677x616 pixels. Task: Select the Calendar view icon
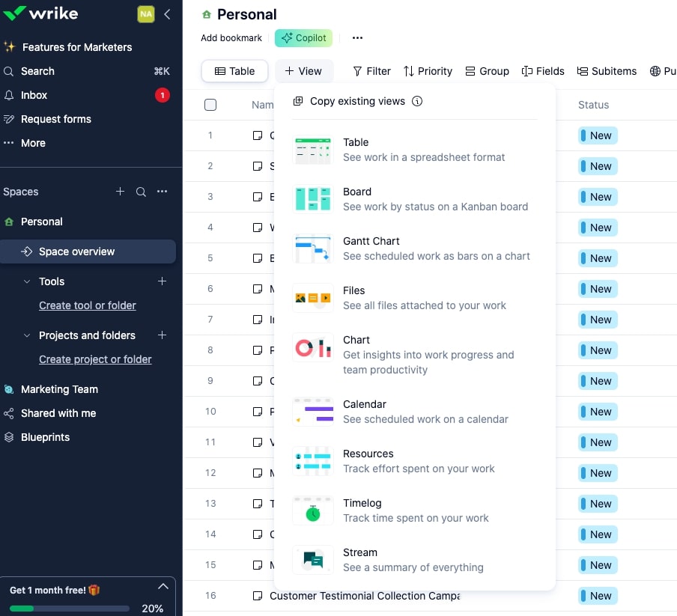(312, 411)
